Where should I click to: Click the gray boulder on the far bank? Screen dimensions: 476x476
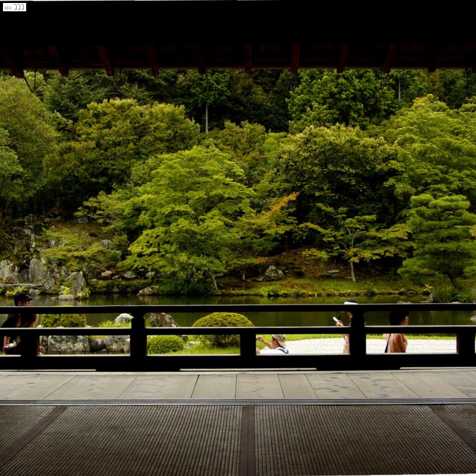click(x=273, y=273)
